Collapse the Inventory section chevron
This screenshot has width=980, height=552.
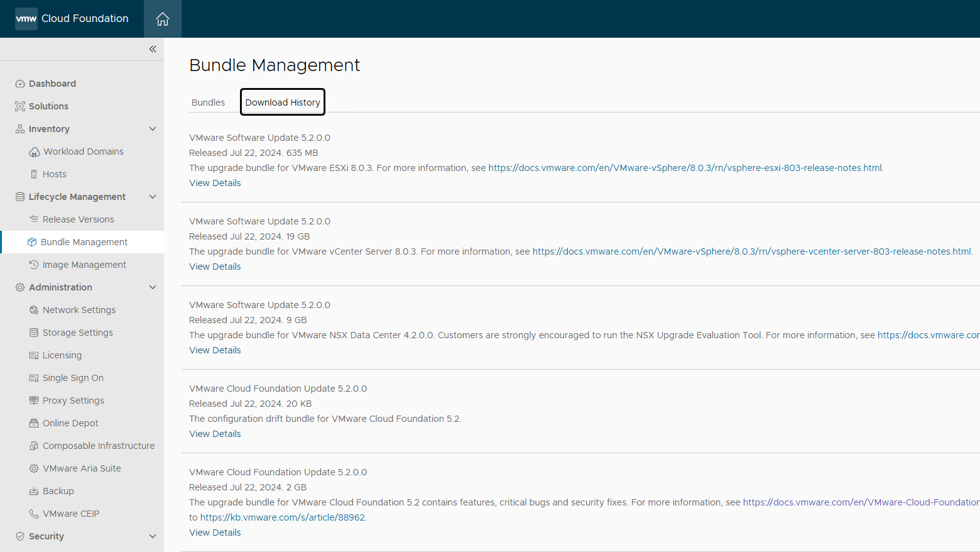152,129
